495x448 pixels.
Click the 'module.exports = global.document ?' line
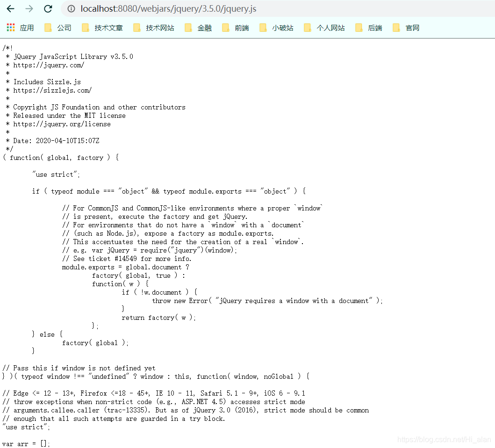coord(126,267)
